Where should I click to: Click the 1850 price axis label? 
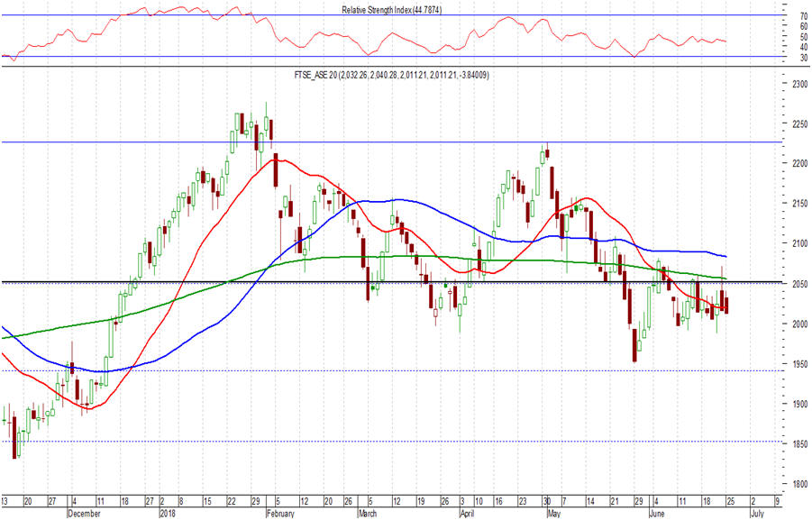point(800,444)
